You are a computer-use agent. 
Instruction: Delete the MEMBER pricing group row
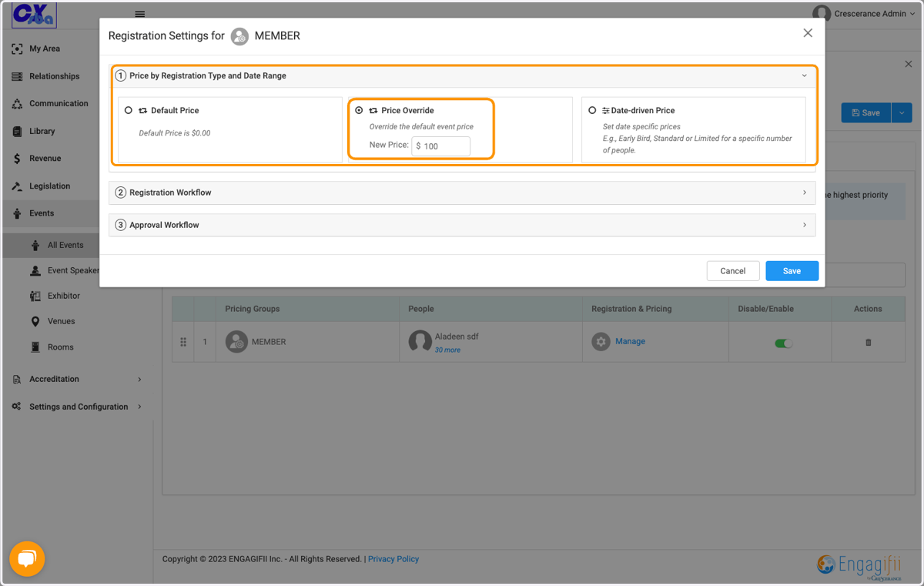868,342
